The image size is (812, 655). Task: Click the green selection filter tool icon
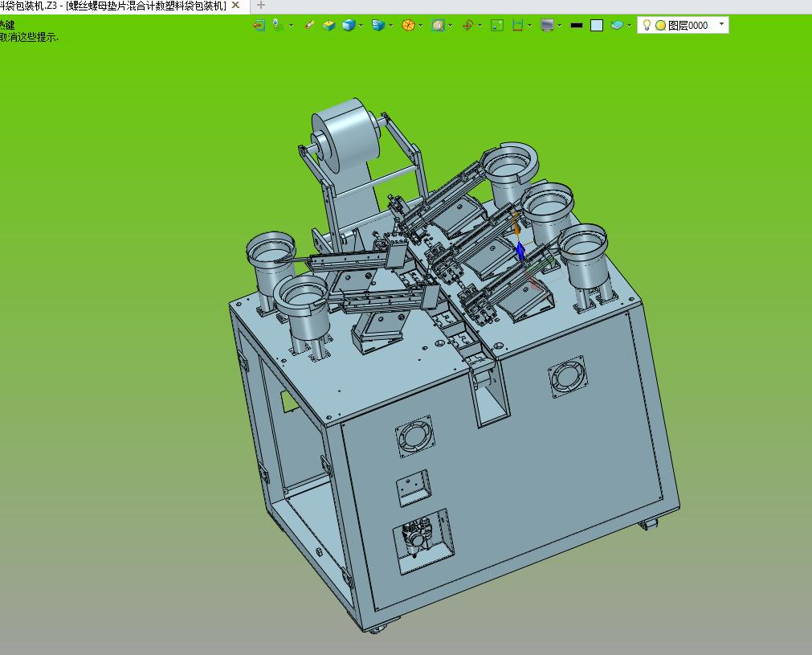(278, 25)
